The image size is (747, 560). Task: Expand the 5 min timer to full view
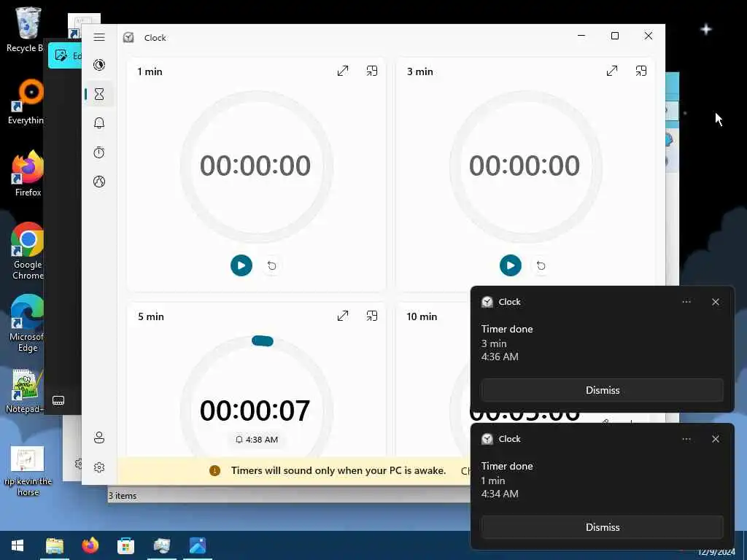pos(343,316)
